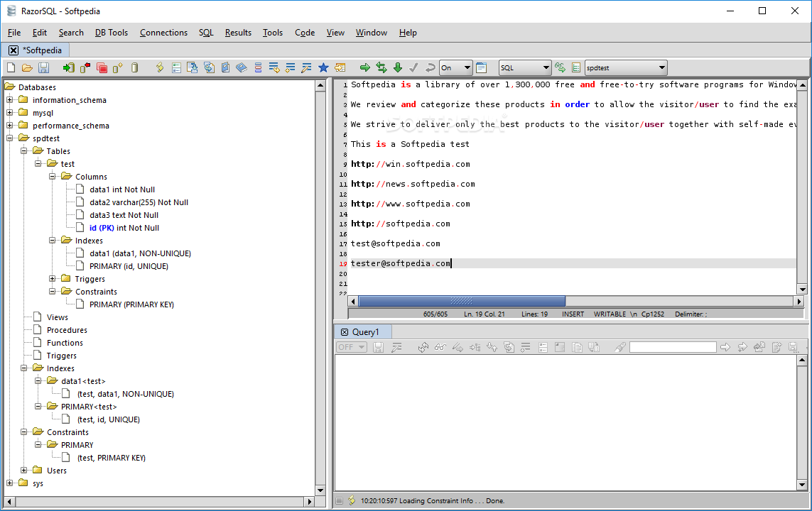Collapse the Columns folder
The height and width of the screenshot is (511, 812).
(53, 177)
